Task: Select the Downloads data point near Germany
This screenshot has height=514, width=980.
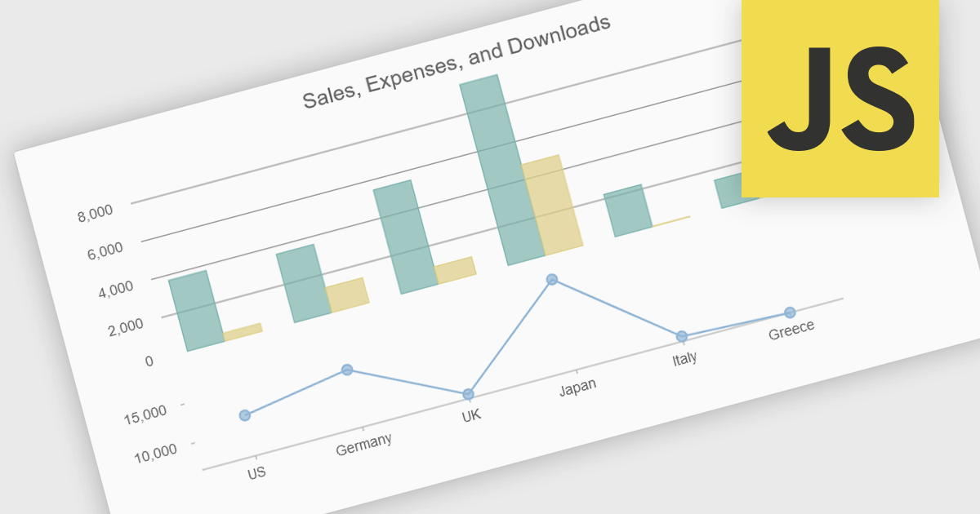Action: pos(349,369)
